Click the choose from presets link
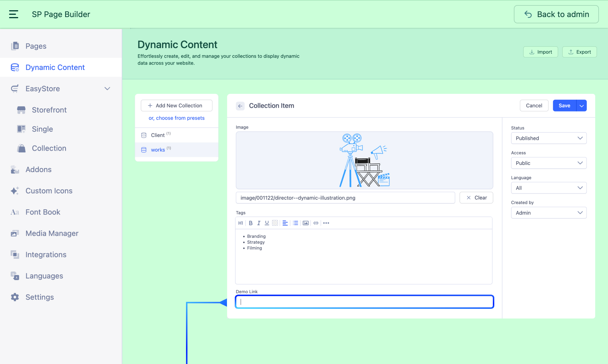The image size is (608, 364). 176,118
